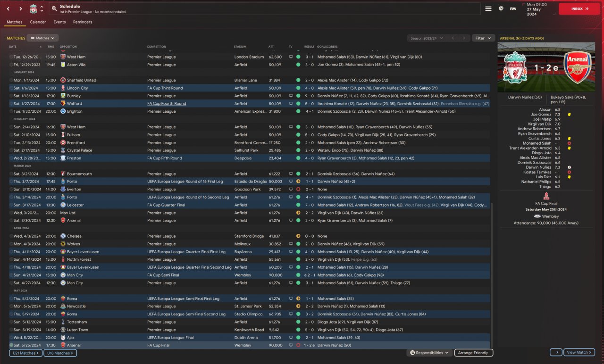The height and width of the screenshot is (364, 604).
Task: Click the Brighton club badge
Action: coord(63,111)
